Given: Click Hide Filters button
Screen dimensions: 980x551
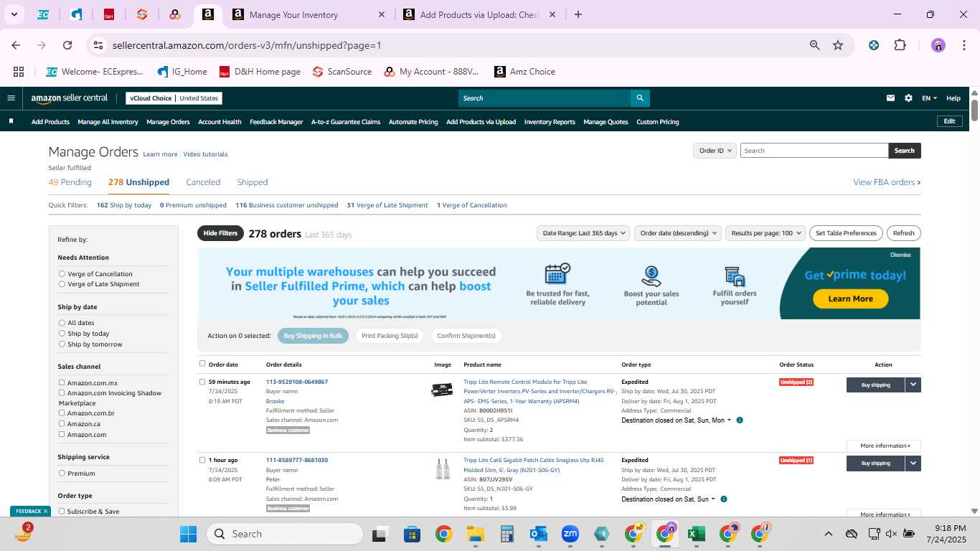Looking at the screenshot, I should pos(220,233).
